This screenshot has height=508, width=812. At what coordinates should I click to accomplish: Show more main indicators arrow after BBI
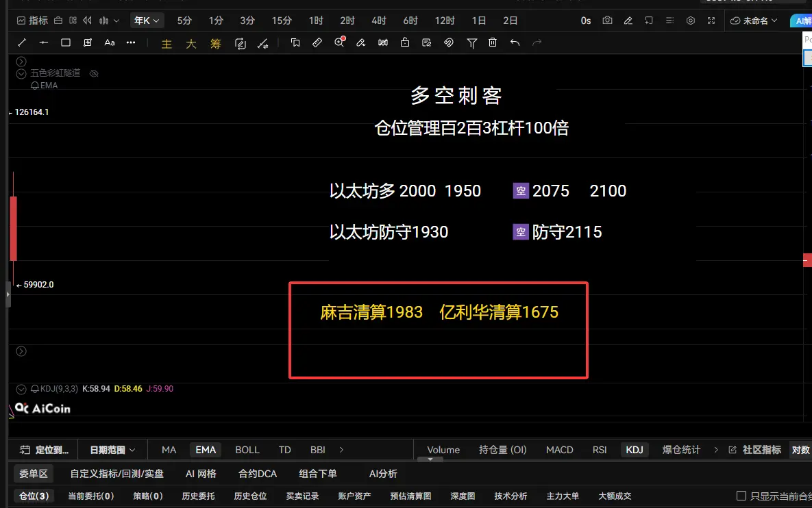pyautogui.click(x=341, y=450)
